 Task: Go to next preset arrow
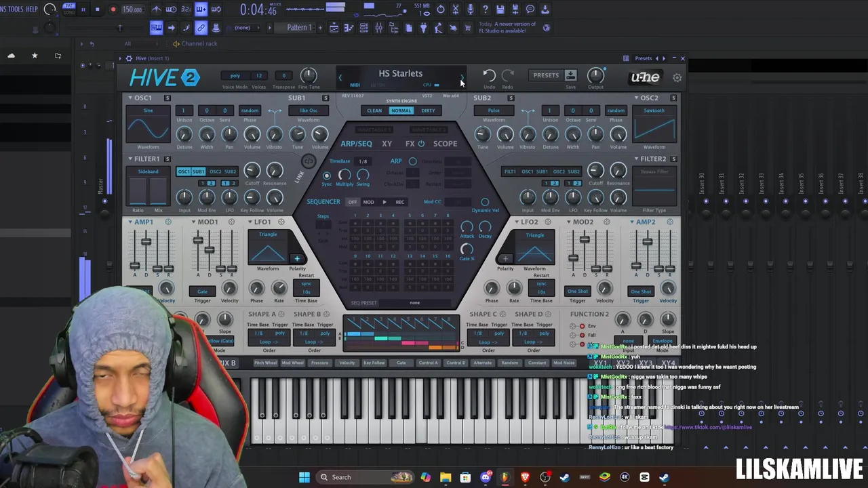pos(462,77)
